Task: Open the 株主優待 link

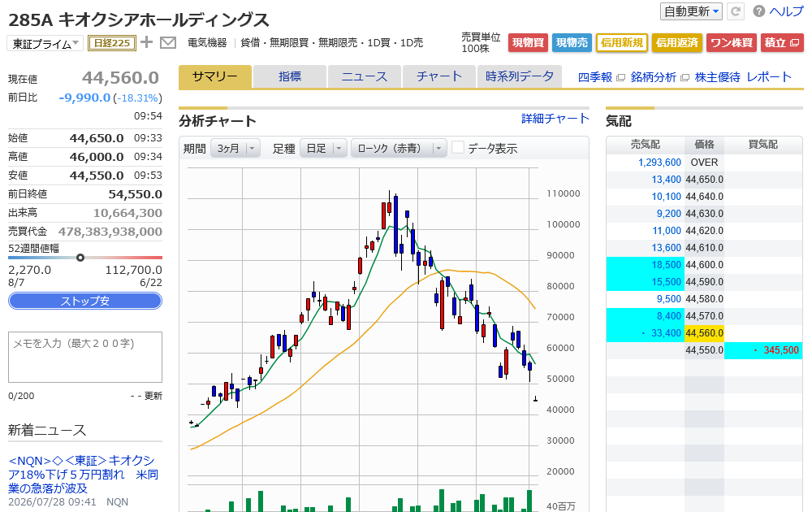Action: pos(718,77)
